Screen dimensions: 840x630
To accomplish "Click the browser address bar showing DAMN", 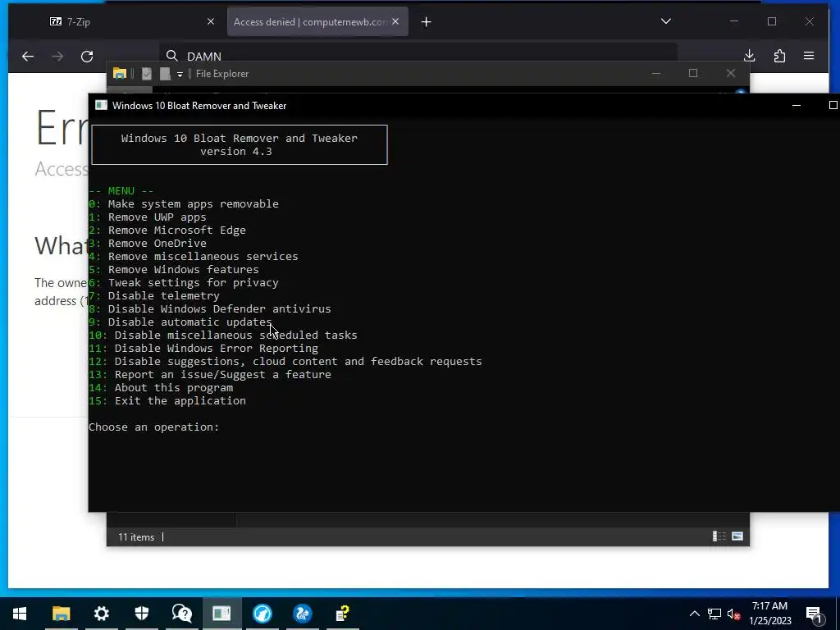I will tap(418, 57).
